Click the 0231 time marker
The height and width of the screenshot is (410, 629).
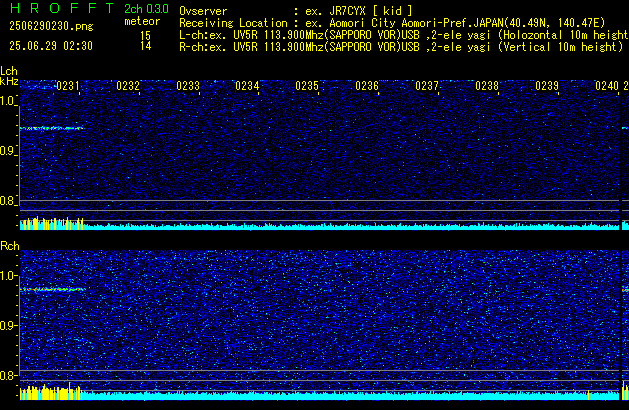click(x=68, y=86)
